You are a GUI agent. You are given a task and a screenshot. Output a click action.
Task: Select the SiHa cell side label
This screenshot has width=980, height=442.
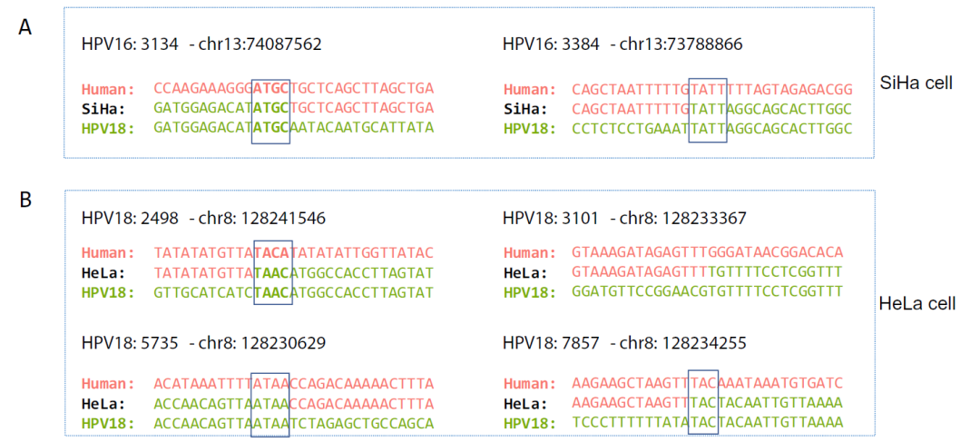[916, 82]
